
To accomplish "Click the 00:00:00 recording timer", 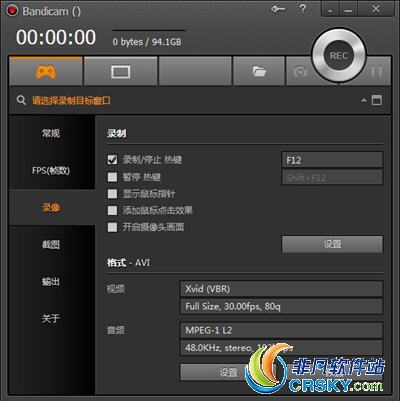I will [x=56, y=37].
